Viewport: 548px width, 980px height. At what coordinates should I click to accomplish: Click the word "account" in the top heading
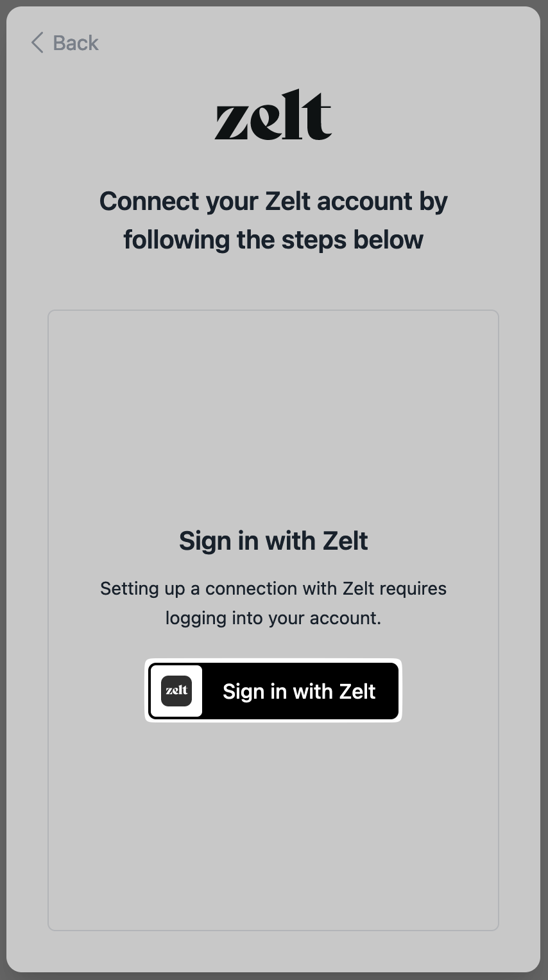(x=365, y=202)
